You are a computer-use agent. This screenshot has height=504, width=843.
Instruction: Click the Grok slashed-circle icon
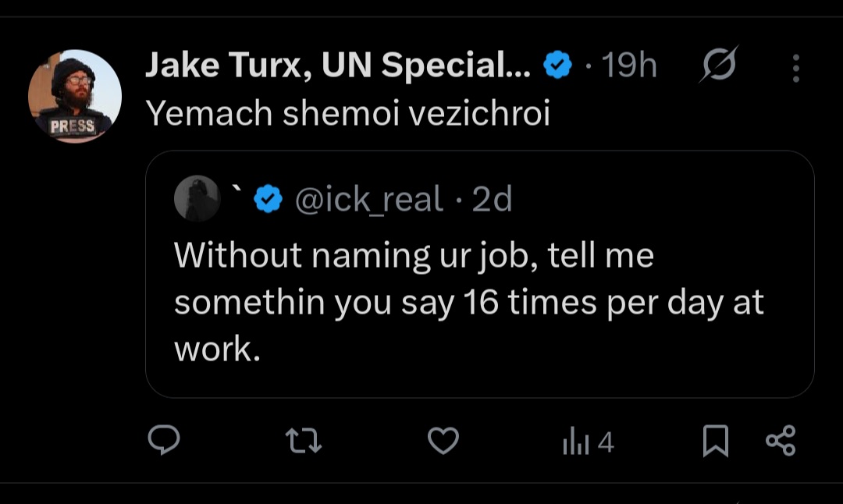pos(718,68)
